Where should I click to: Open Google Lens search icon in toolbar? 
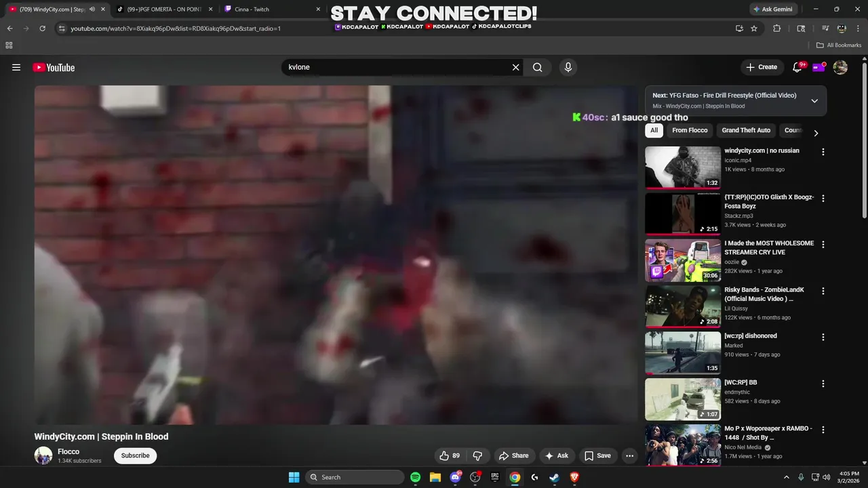tap(801, 28)
